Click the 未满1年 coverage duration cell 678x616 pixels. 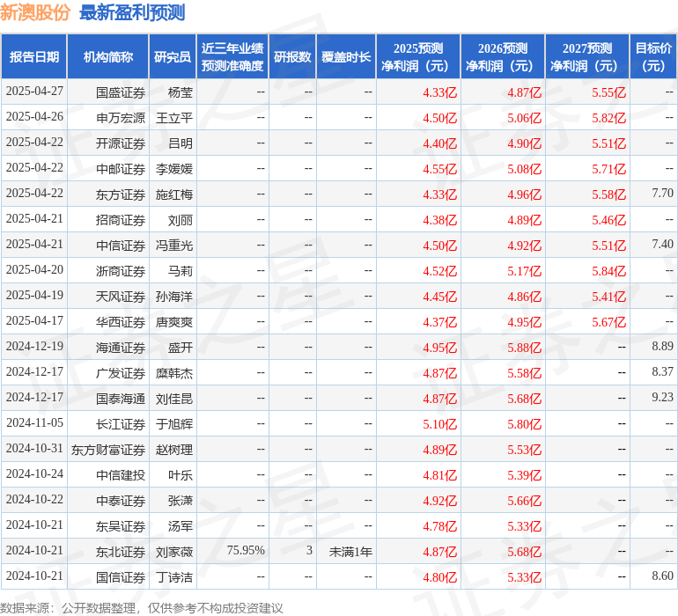tap(350, 551)
